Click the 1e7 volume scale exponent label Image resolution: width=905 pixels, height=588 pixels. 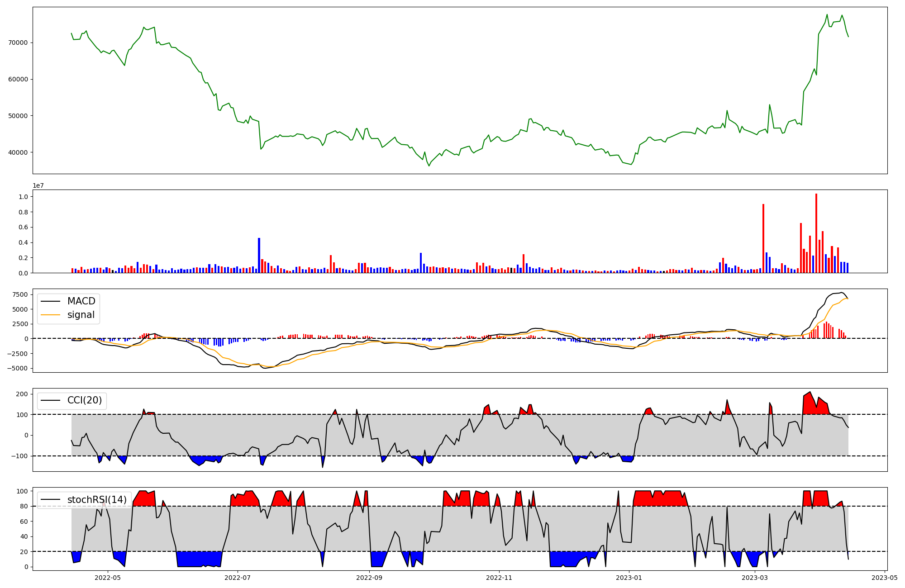point(38,185)
